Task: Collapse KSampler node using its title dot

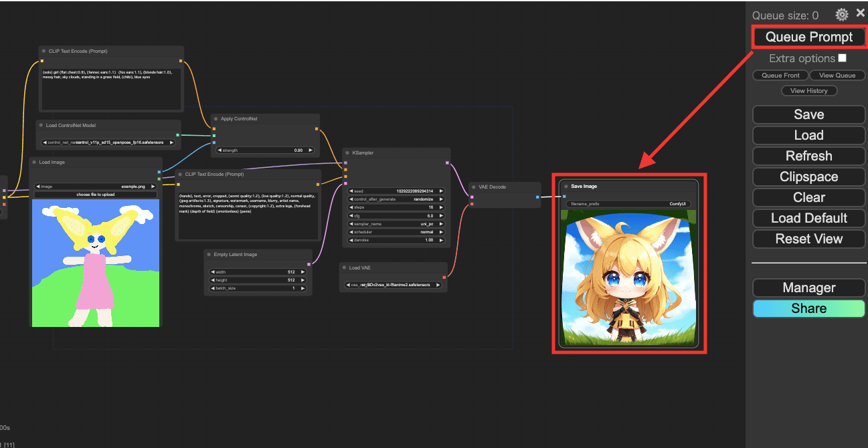Action: click(348, 153)
